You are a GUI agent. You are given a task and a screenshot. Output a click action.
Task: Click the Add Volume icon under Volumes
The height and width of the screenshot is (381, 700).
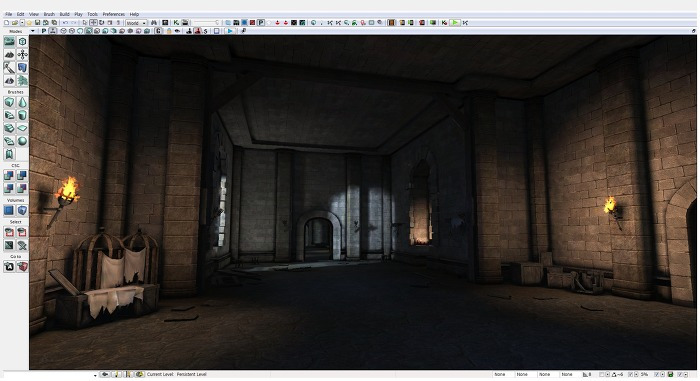tap(22, 210)
